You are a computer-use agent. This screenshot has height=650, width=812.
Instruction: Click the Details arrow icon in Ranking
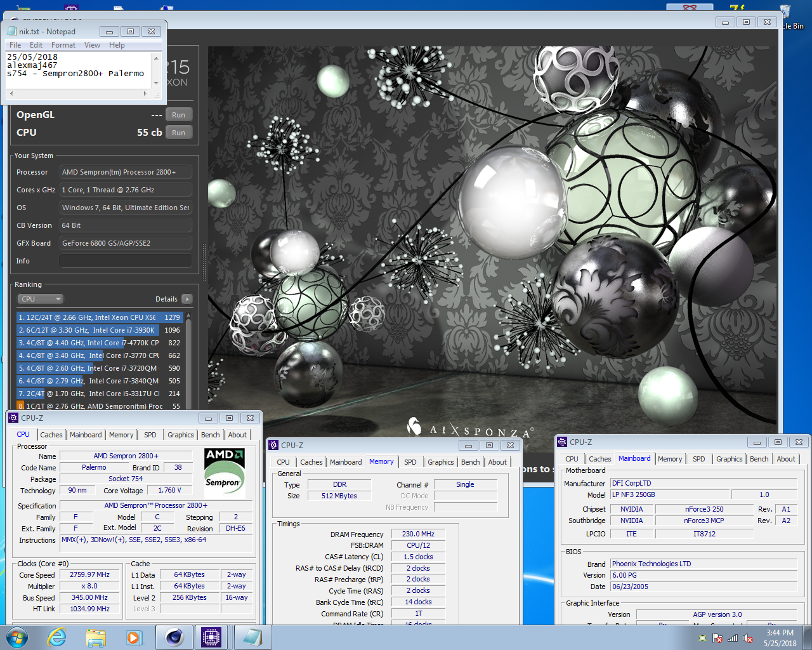187,299
